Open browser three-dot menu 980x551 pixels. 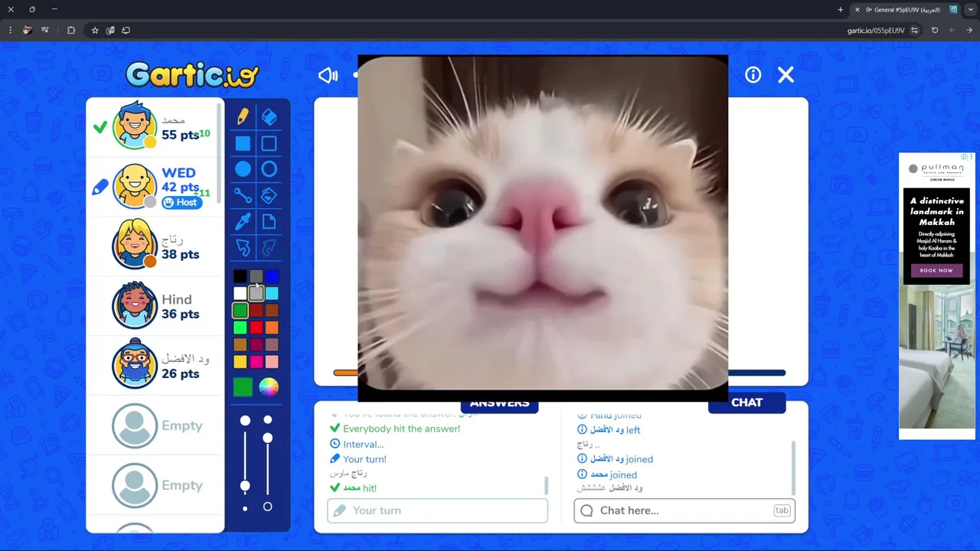click(10, 31)
